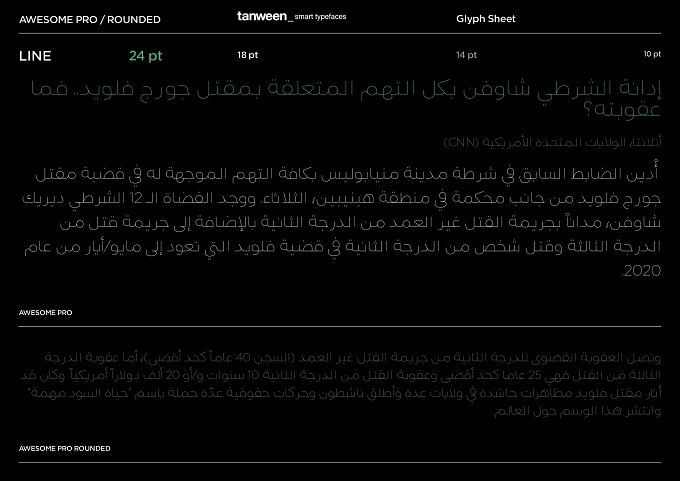Click the first line of the 18 pt paragraph
The width and height of the screenshot is (680, 481).
pyautogui.click(x=347, y=173)
